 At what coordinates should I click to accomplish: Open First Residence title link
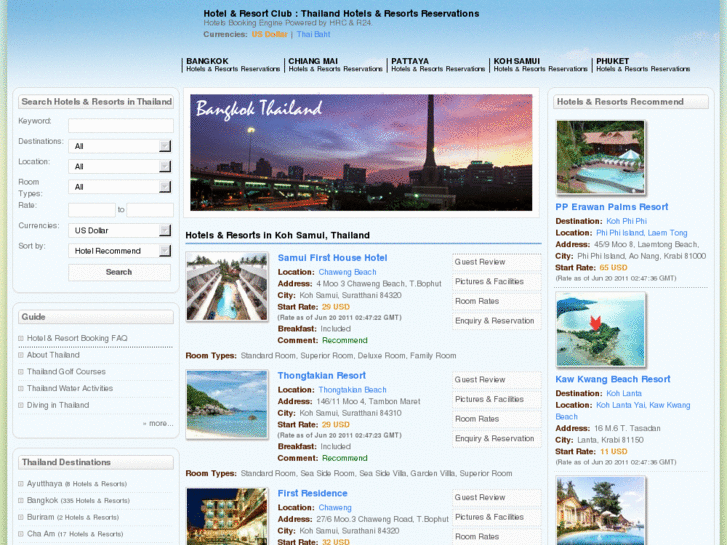point(312,494)
